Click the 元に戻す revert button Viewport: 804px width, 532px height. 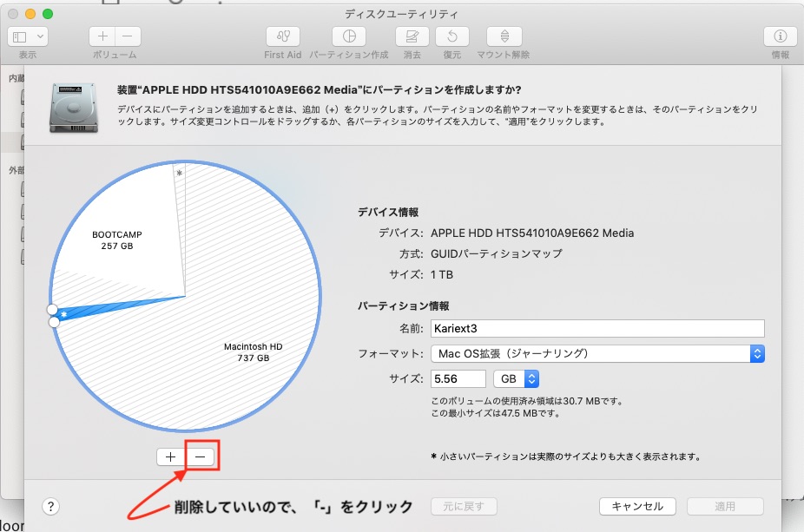pos(464,506)
